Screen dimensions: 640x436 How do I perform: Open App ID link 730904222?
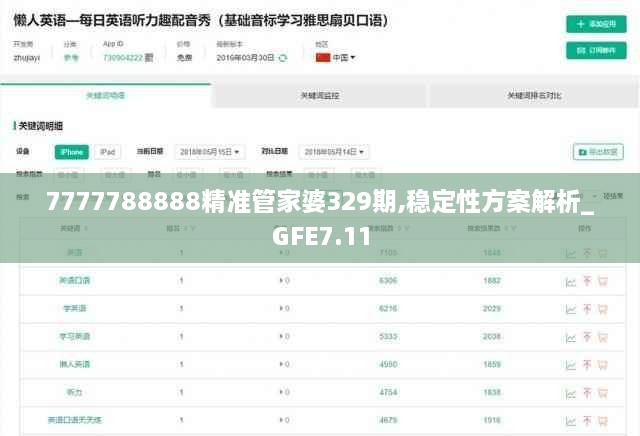tap(123, 58)
